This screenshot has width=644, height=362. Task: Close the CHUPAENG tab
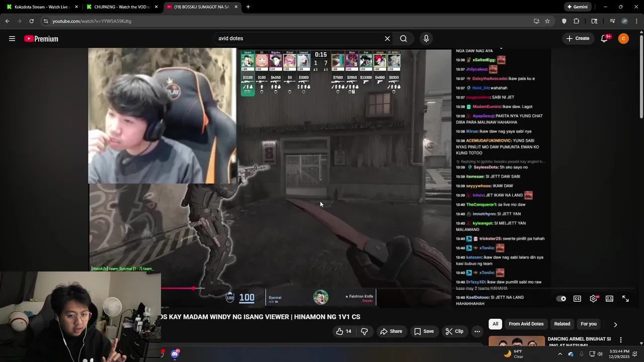pyautogui.click(x=156, y=7)
